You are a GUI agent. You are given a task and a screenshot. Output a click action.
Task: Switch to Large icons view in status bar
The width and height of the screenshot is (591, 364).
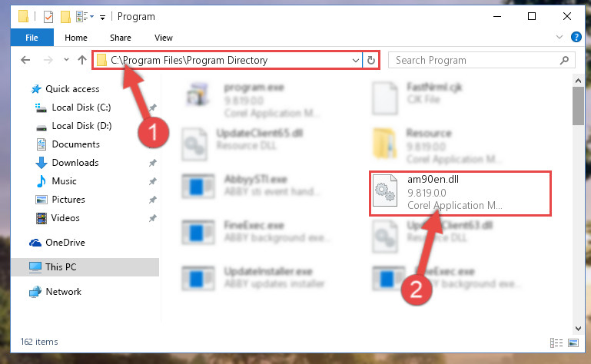click(x=573, y=342)
